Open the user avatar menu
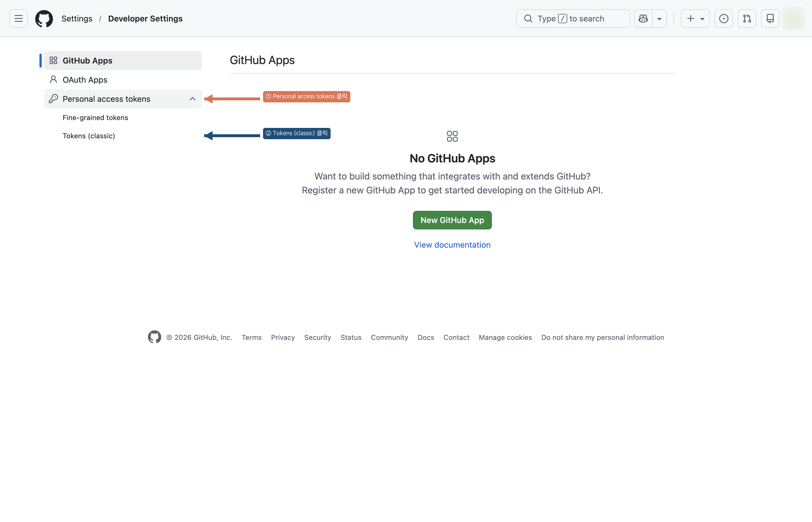Image resolution: width=812 pixels, height=522 pixels. pyautogui.click(x=793, y=19)
